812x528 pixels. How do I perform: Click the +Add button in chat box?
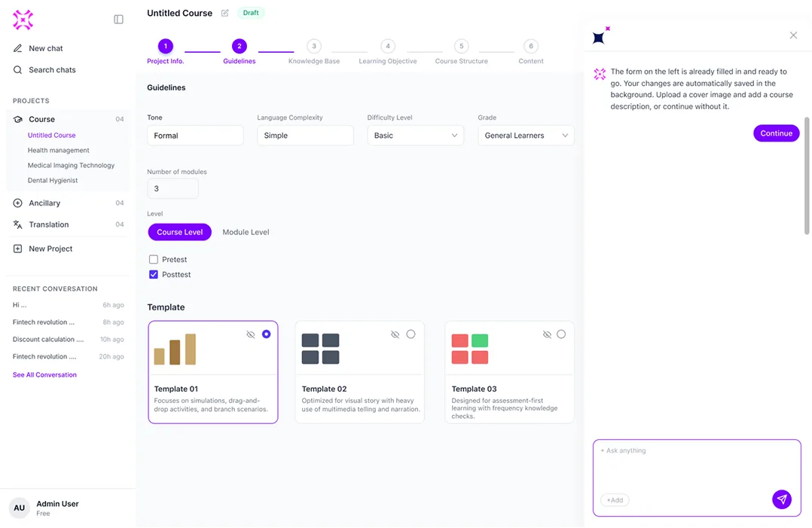click(615, 500)
